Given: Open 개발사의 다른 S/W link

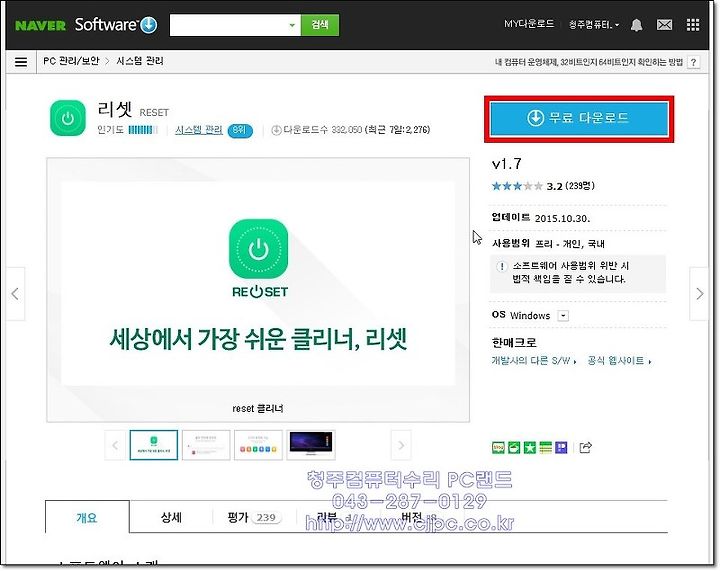Looking at the screenshot, I should click(x=534, y=361).
